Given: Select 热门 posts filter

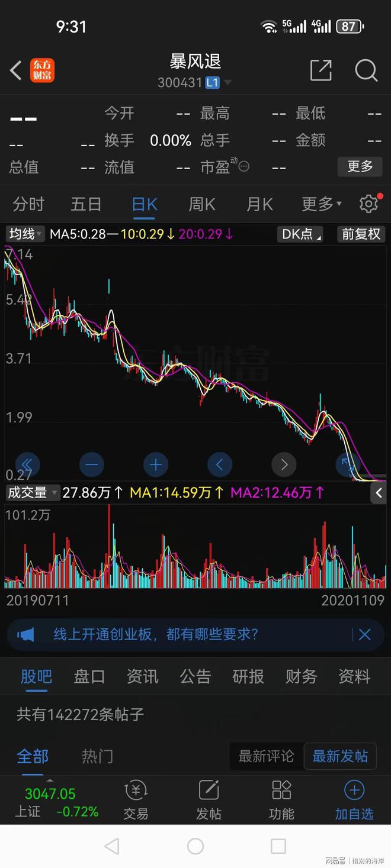Looking at the screenshot, I should coord(97,756).
